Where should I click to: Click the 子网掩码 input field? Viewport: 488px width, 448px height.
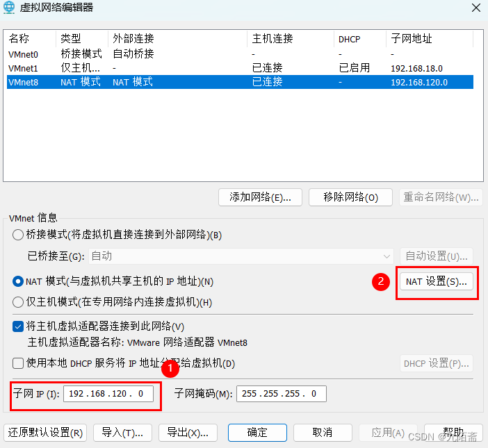[282, 394]
